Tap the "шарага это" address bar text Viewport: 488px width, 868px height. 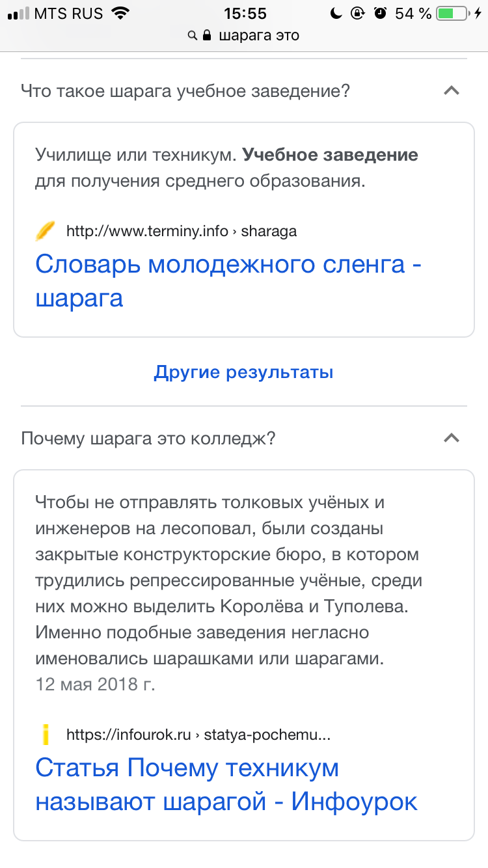pyautogui.click(x=259, y=35)
